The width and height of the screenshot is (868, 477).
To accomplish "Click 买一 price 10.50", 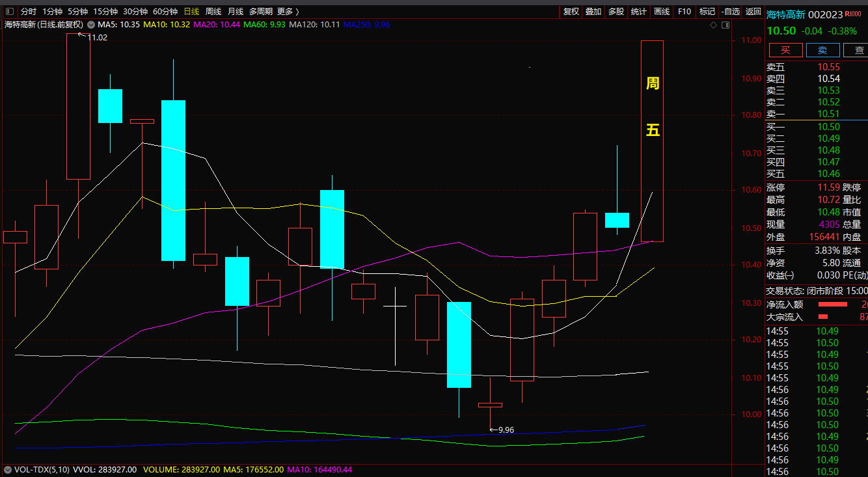I will click(828, 127).
